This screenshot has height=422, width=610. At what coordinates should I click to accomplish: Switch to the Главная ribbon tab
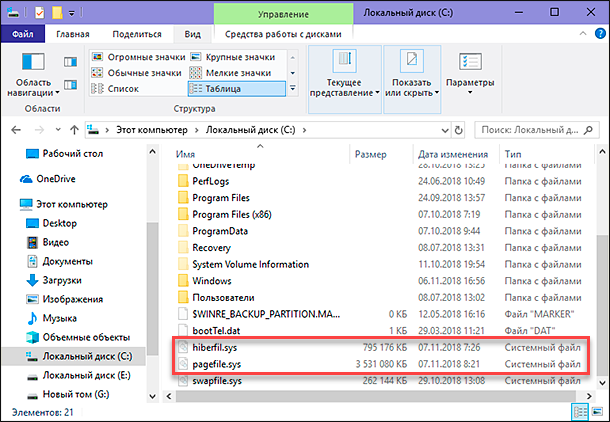click(x=73, y=34)
